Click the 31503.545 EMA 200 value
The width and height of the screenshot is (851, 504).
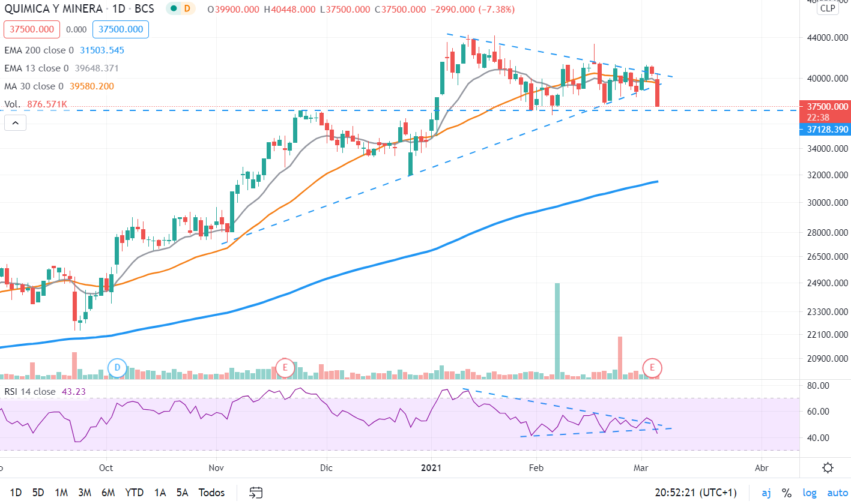(x=101, y=50)
